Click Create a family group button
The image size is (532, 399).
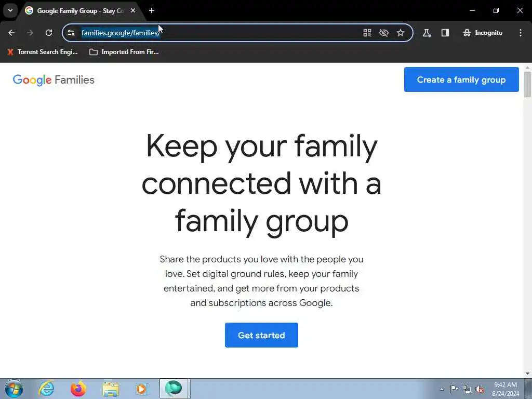pyautogui.click(x=461, y=79)
